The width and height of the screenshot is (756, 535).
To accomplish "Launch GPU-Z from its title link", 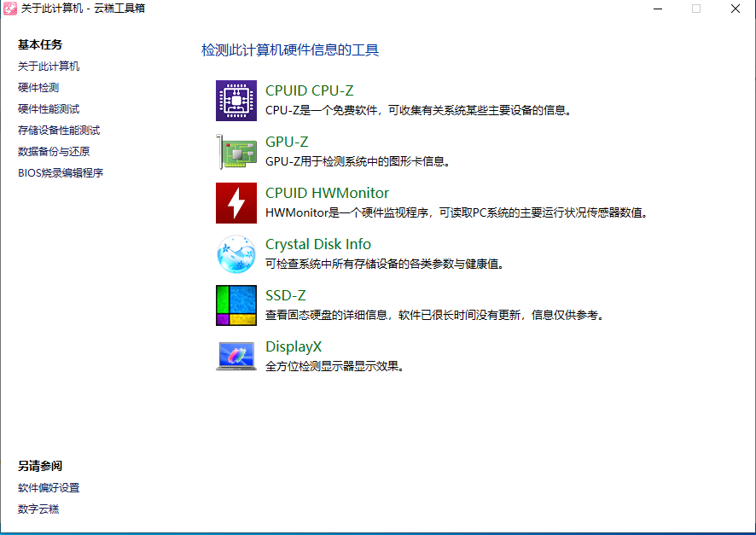I will [x=287, y=142].
